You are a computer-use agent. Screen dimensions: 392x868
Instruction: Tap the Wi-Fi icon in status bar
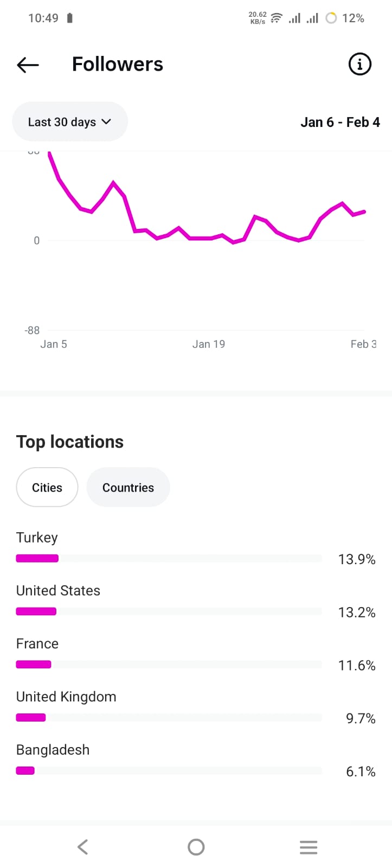coord(277,18)
